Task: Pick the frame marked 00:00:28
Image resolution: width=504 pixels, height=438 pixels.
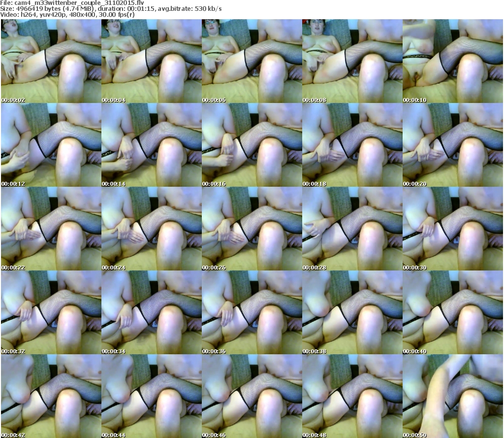Action: point(352,229)
